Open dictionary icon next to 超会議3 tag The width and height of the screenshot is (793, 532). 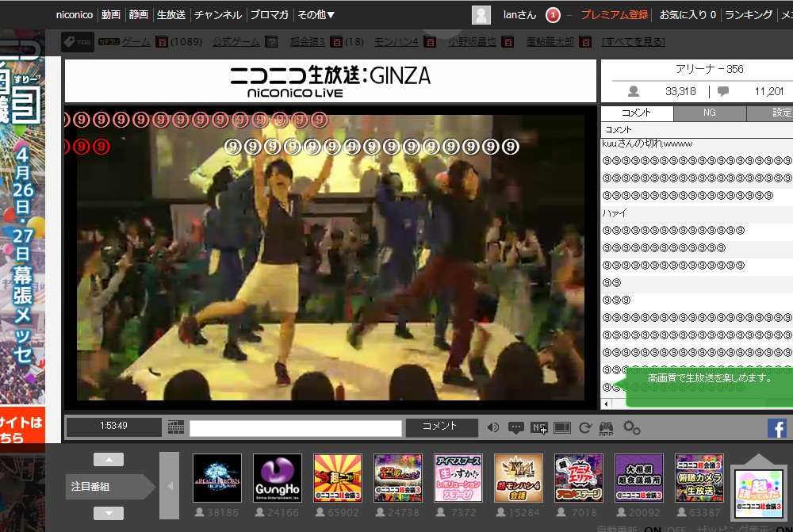335,42
